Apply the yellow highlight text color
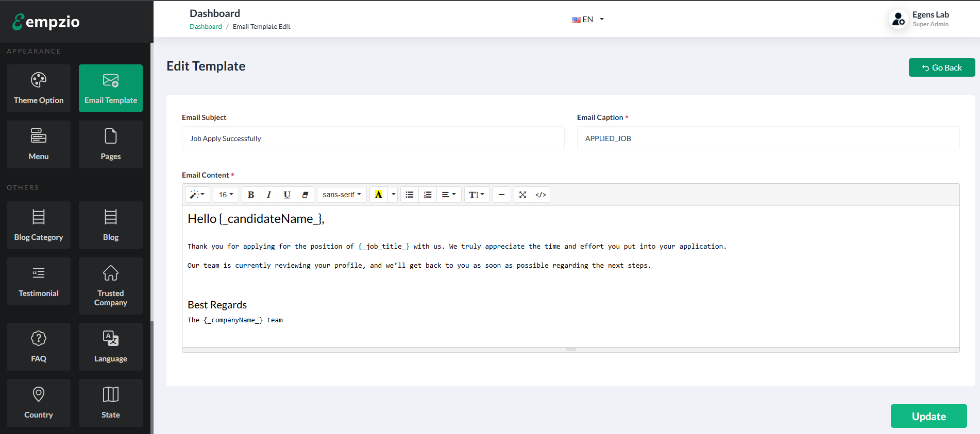This screenshot has width=980, height=434. tap(379, 195)
